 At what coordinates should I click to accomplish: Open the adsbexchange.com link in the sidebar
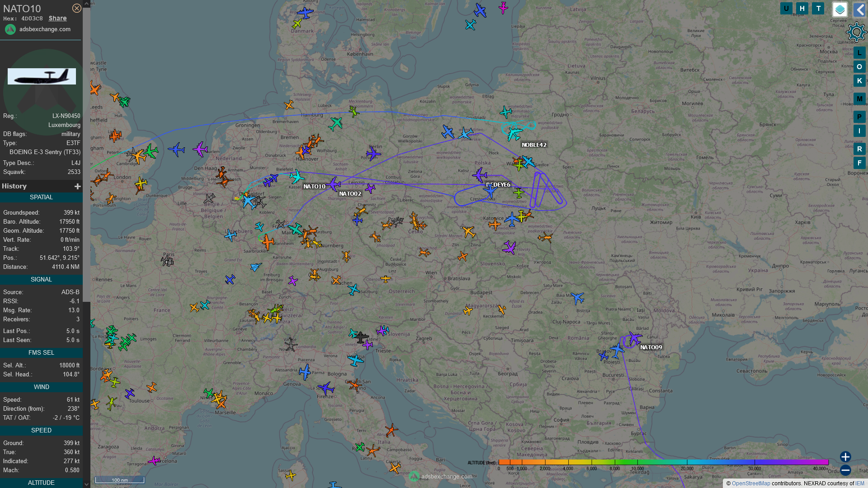tap(45, 29)
